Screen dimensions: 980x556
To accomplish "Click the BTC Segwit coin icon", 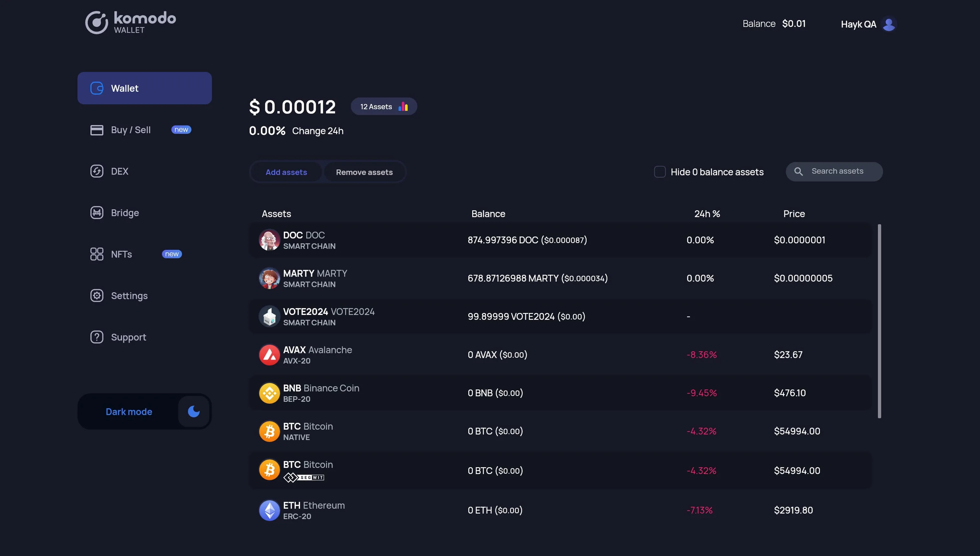I will click(269, 470).
